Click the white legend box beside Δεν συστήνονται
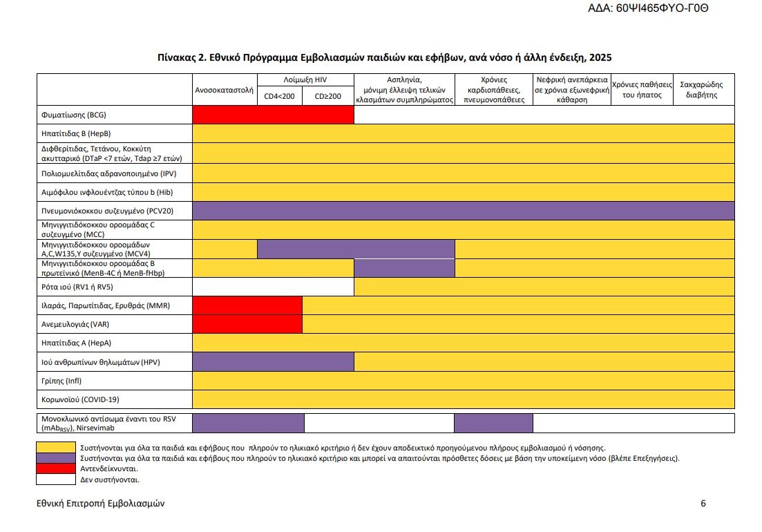 point(57,478)
